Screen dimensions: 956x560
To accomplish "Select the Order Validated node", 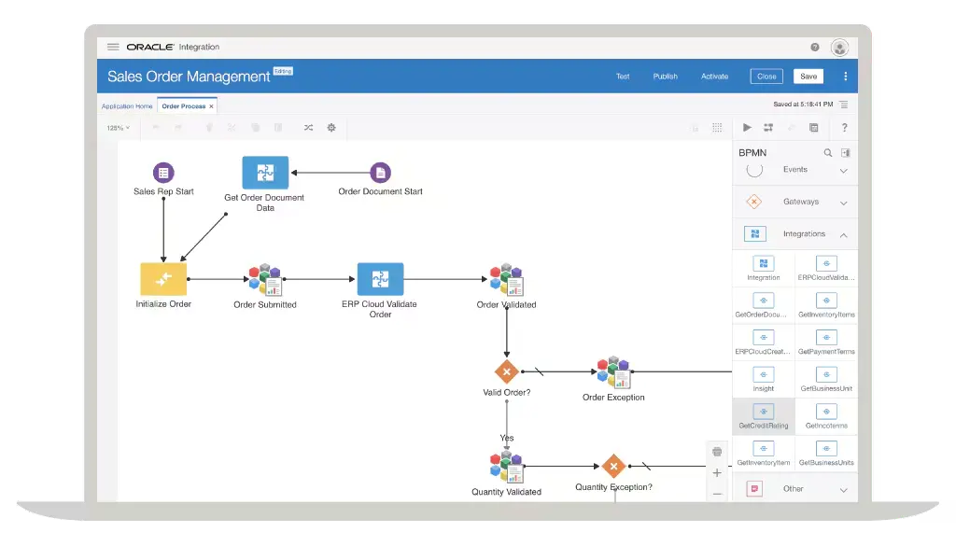I will click(507, 280).
